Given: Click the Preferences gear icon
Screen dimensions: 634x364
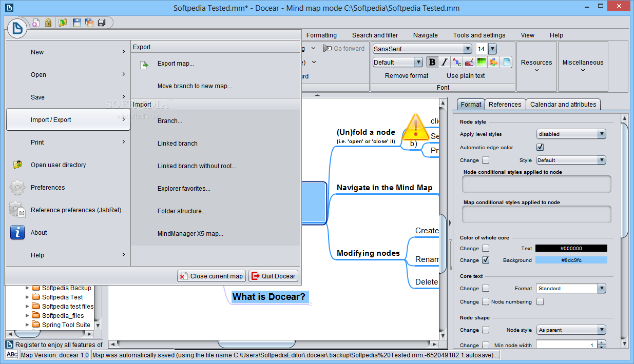Looking at the screenshot, I should (17, 187).
